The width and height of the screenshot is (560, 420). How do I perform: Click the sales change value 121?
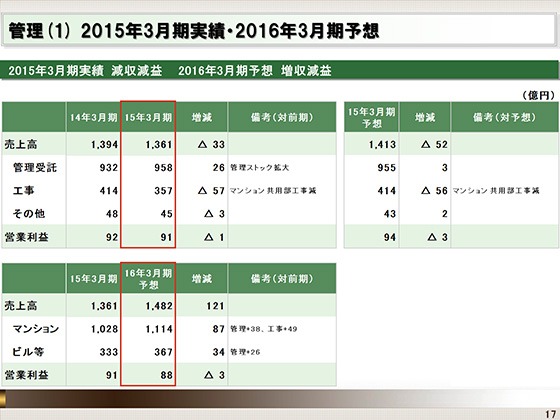215,306
